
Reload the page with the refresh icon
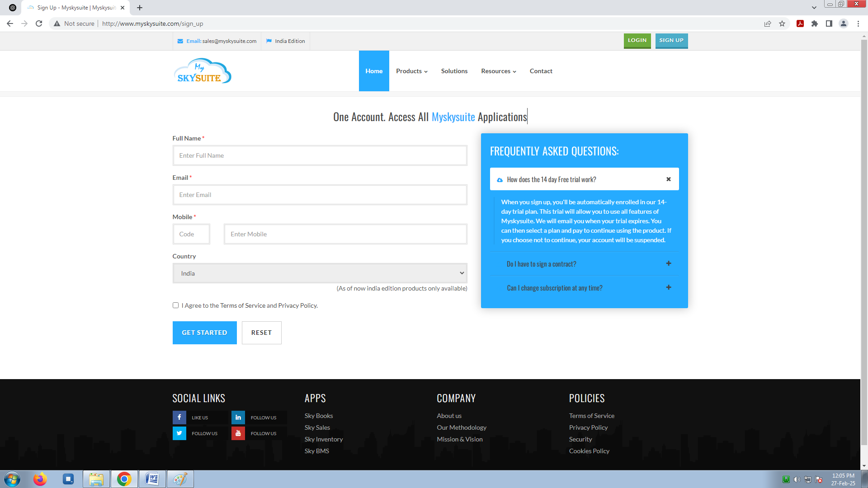coord(39,23)
